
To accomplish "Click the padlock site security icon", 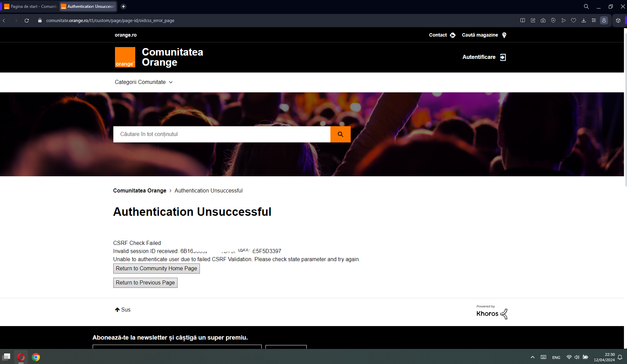I will click(x=40, y=20).
